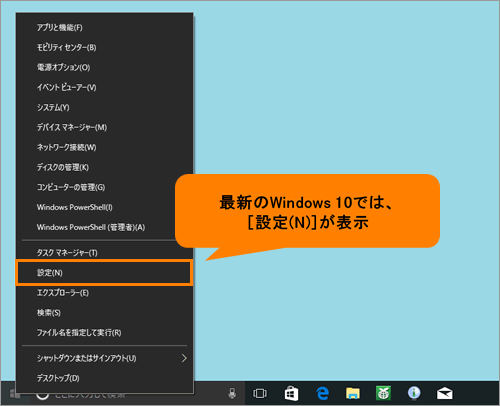Click the microphone icon in search box
500x406 pixels.
[232, 394]
